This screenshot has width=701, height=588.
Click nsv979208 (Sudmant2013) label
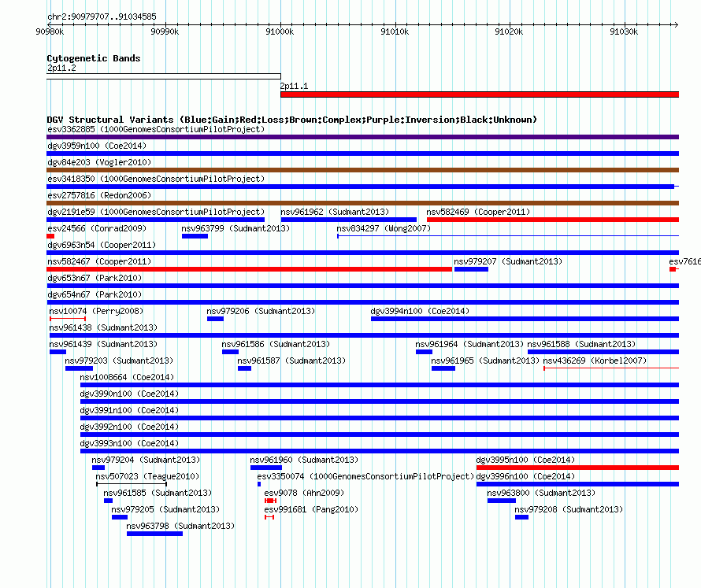[x=569, y=509]
